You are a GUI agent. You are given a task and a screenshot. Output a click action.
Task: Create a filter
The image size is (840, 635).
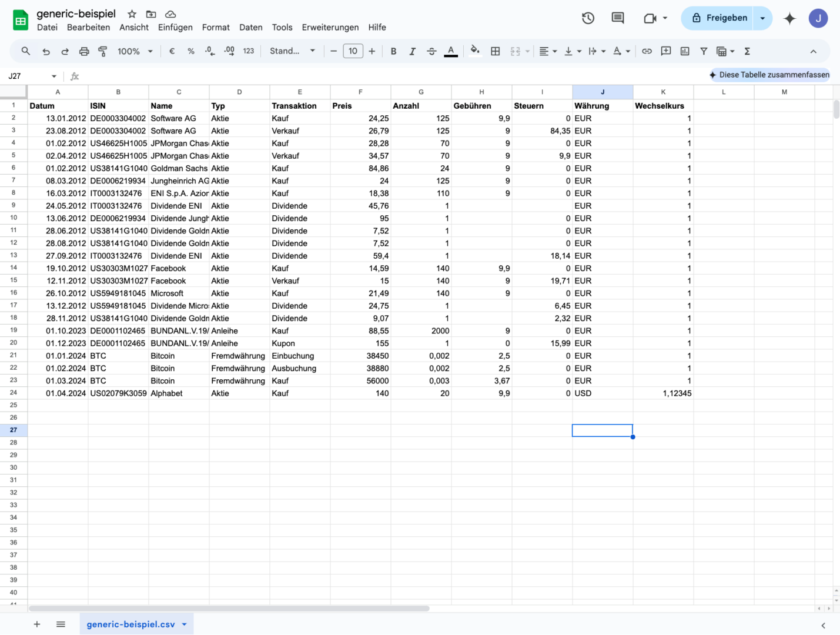704,51
